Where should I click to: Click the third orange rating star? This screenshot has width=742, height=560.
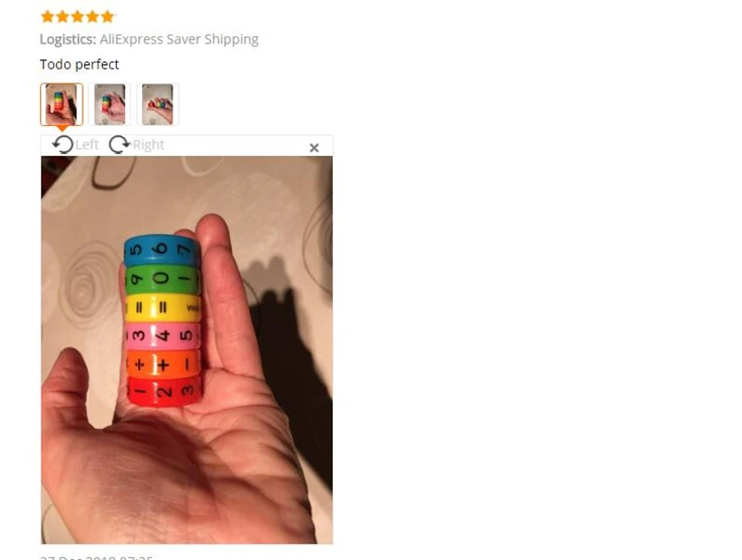(x=78, y=17)
